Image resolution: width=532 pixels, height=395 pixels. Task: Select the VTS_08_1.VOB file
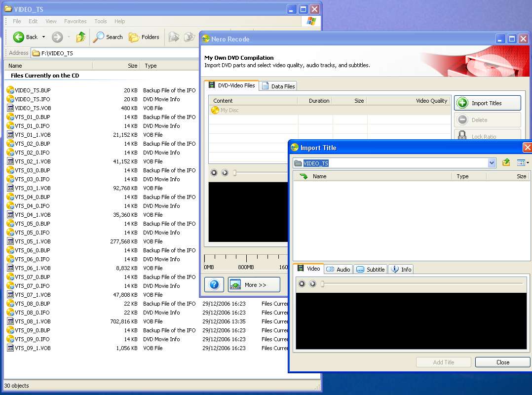pyautogui.click(x=33, y=321)
